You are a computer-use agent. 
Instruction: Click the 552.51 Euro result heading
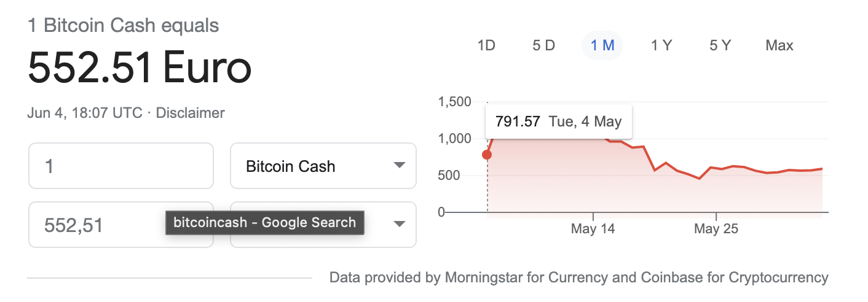[x=140, y=68]
